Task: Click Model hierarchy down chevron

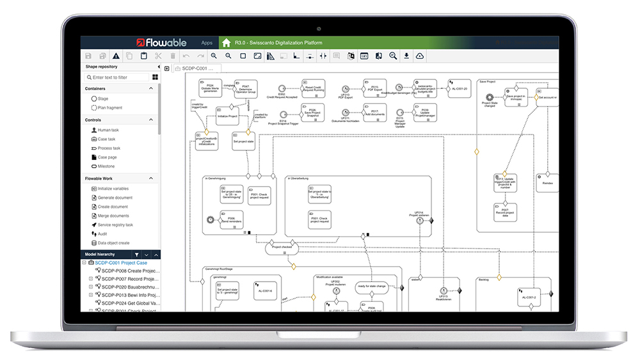Action: tap(147, 255)
